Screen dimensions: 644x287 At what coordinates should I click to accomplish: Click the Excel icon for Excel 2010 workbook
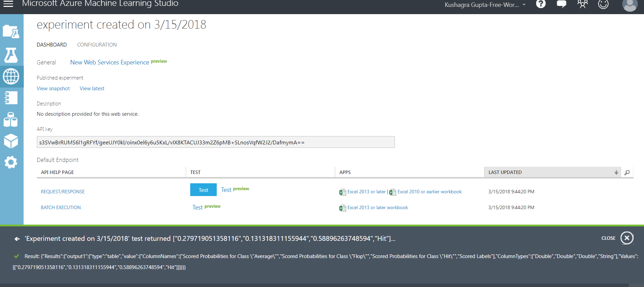393,192
